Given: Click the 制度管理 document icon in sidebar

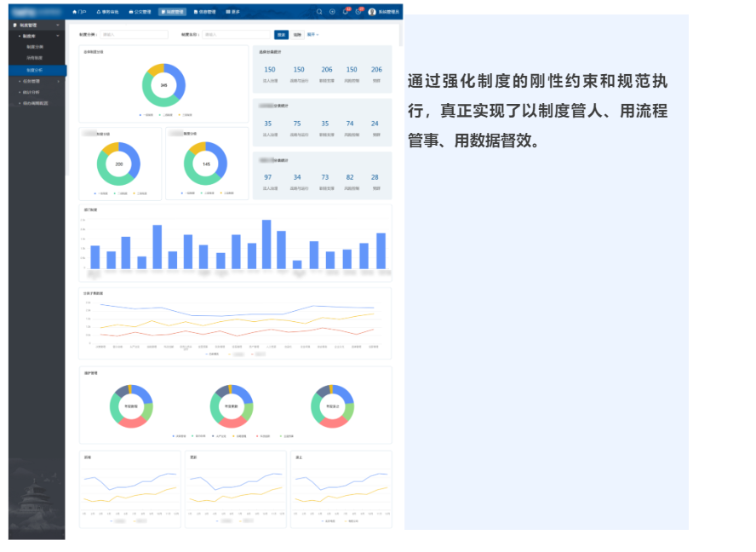Looking at the screenshot, I should tap(14, 26).
